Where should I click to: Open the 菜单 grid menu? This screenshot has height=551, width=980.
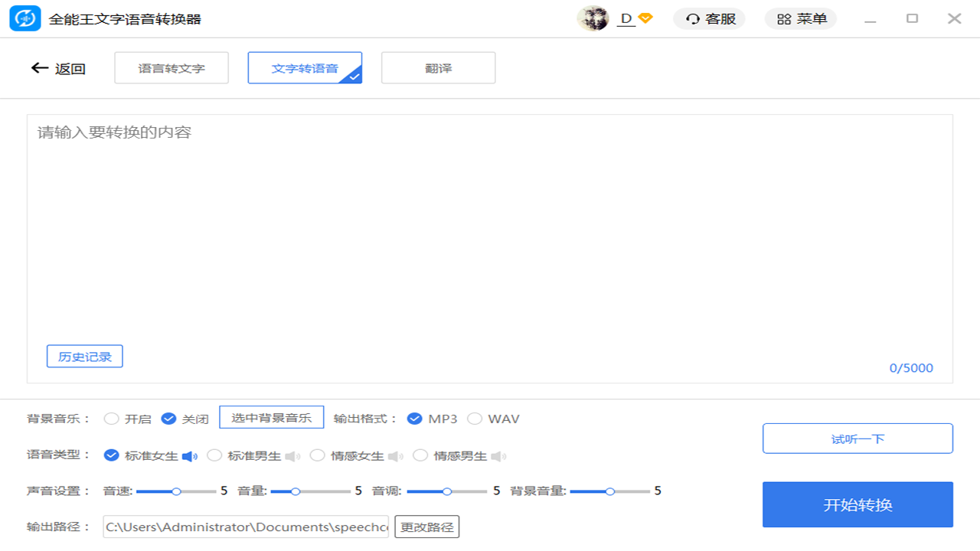[800, 18]
